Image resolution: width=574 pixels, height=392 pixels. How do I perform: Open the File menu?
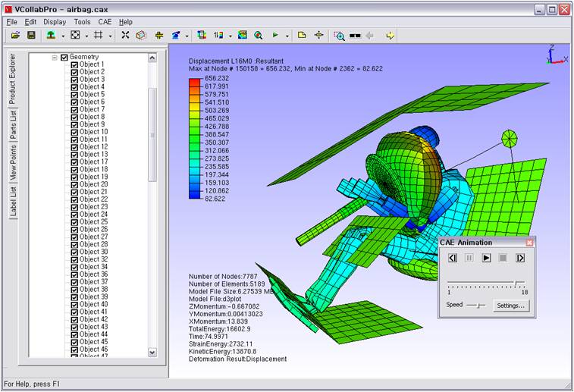[x=11, y=22]
